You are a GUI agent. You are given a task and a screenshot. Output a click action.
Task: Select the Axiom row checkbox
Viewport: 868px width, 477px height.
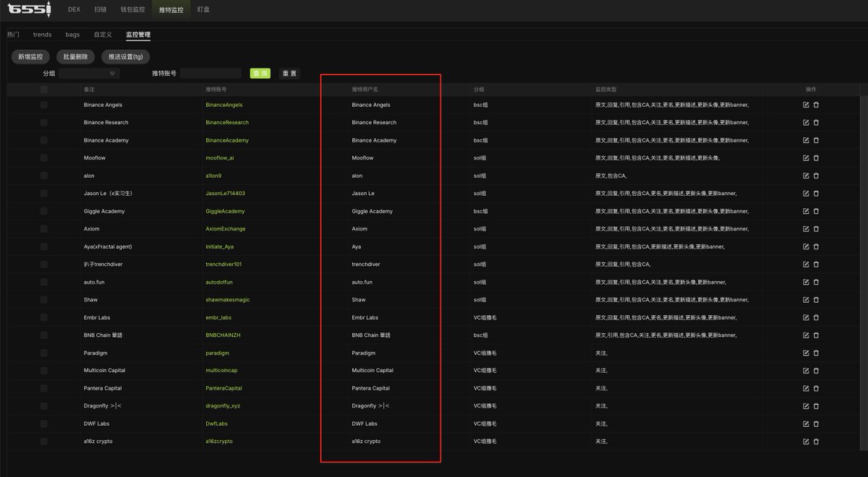(x=44, y=228)
